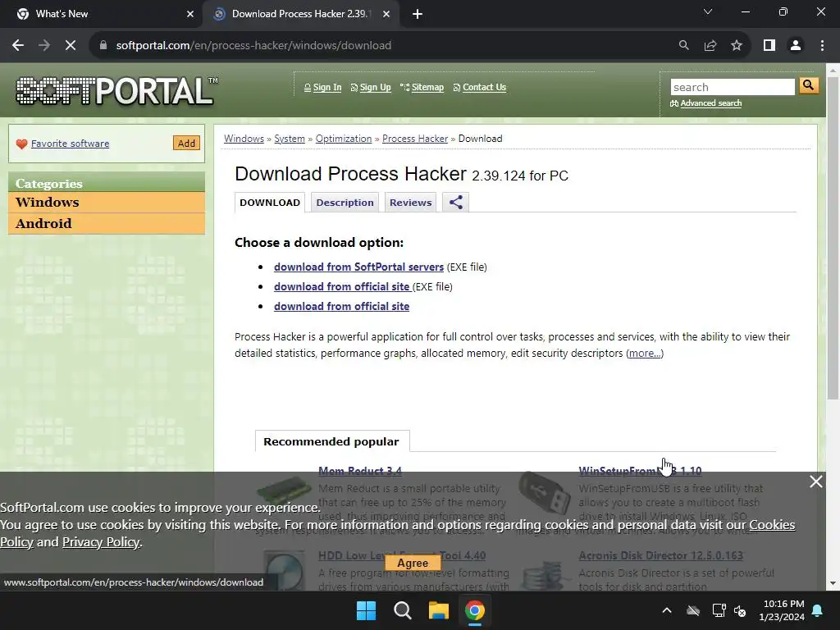840x630 pixels.
Task: Share this page via share icon
Action: coord(710,46)
